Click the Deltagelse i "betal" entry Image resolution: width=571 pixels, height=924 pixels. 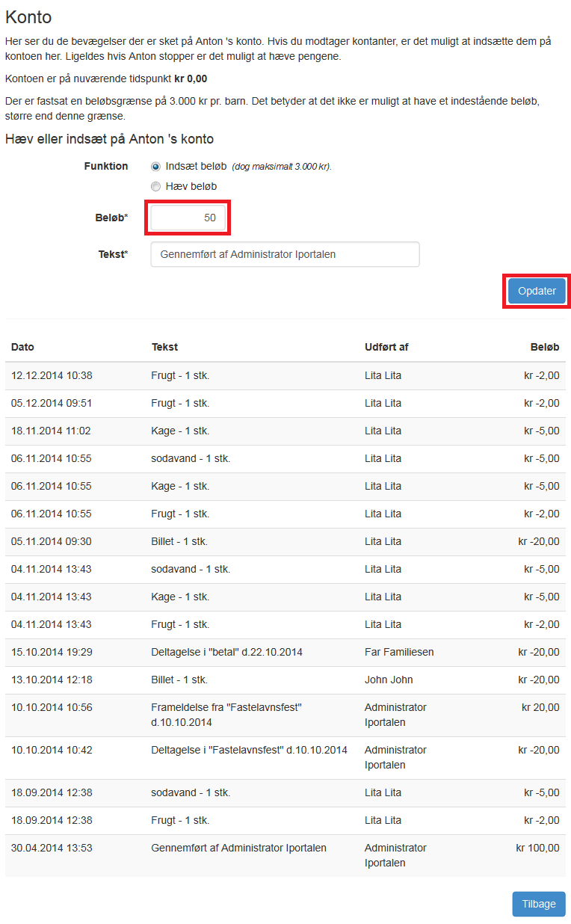coord(226,652)
